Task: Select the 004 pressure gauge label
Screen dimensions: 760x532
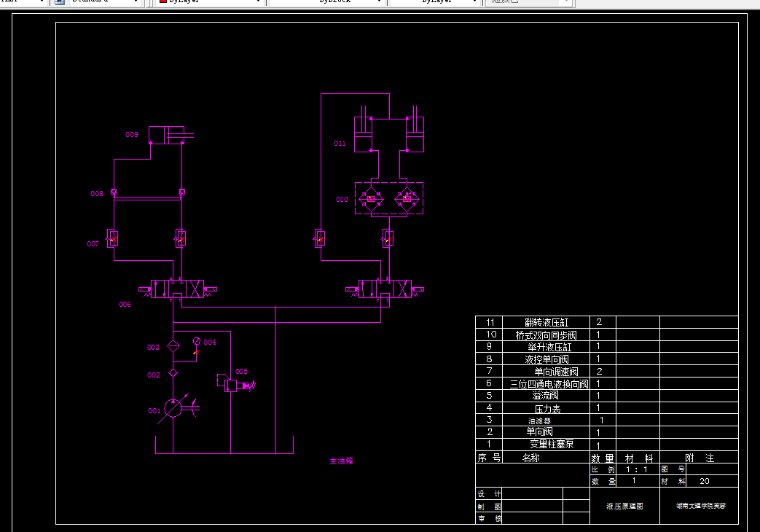Action: tap(210, 342)
